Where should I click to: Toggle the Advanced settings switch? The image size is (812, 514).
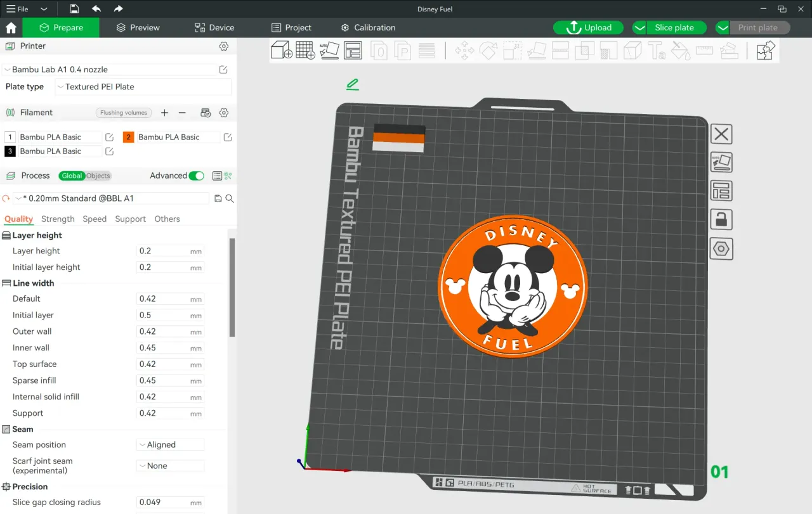(196, 176)
